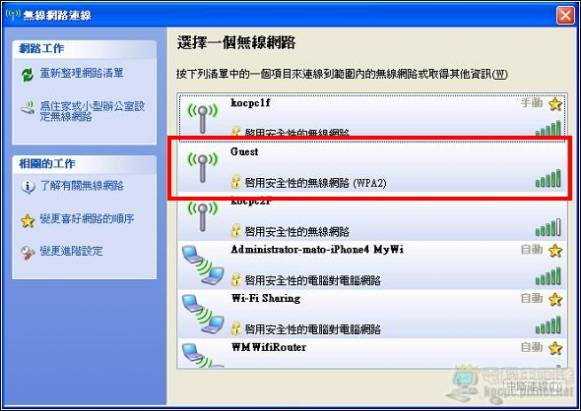Choose the Administrator-mato-iPhone4 MyWi network
The image size is (581, 411).
click(x=372, y=265)
